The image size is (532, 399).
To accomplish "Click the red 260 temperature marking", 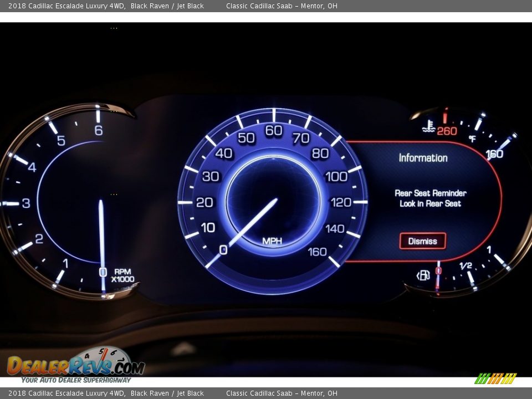I will point(447,131).
